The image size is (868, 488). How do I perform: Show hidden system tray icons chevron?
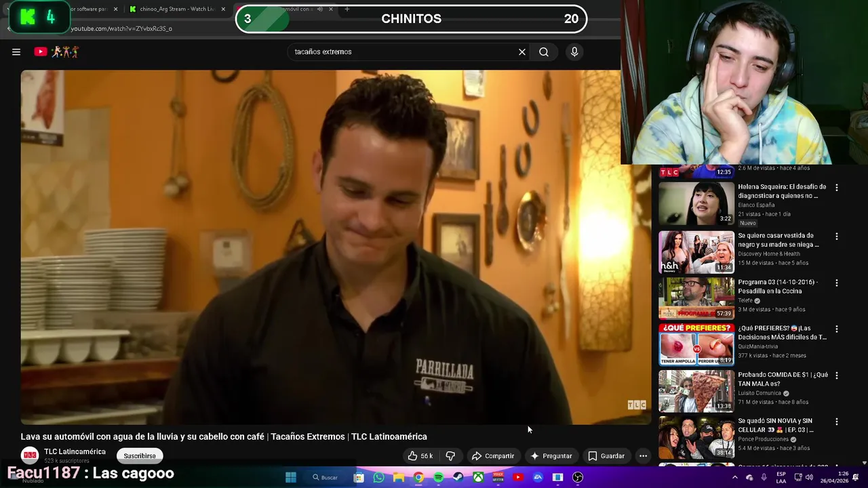tap(735, 477)
